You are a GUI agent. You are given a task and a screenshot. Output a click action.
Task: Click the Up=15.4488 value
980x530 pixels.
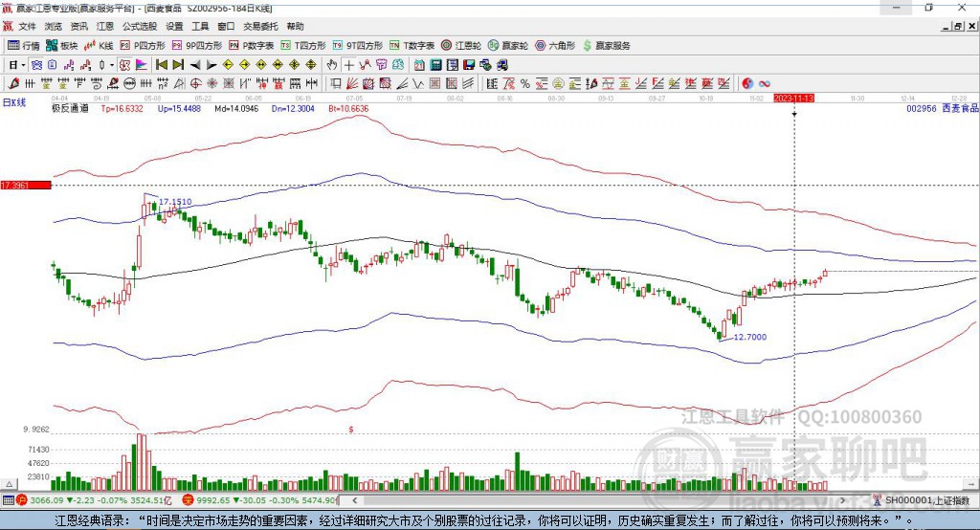point(179,108)
